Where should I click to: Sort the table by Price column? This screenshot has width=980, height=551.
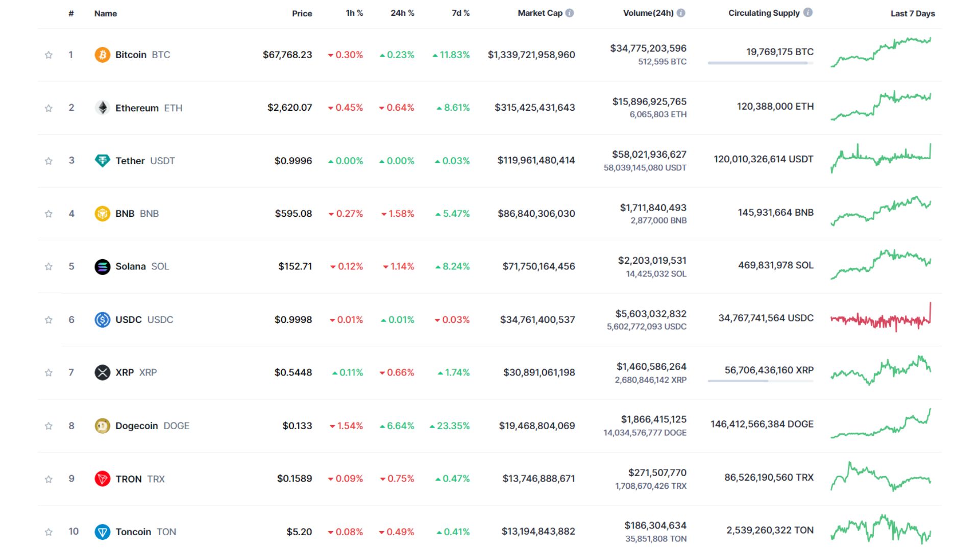(x=302, y=13)
